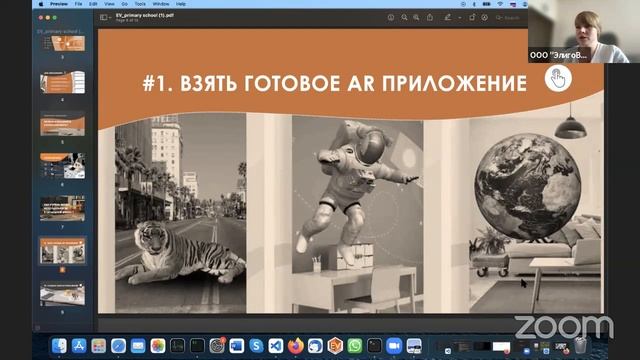Viewport: 640px width, 360px height.
Task: Expand the sidebar view dropdown chevron
Action: 110,18
